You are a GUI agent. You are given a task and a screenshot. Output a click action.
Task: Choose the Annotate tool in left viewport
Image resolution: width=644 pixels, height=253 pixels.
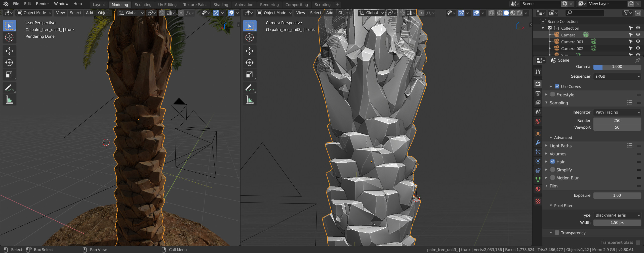click(9, 88)
